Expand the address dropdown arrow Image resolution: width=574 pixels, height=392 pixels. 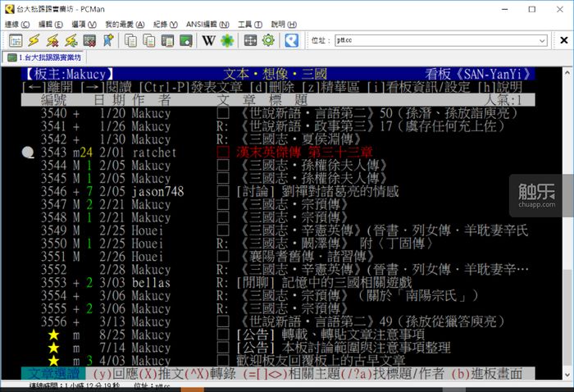click(x=542, y=40)
